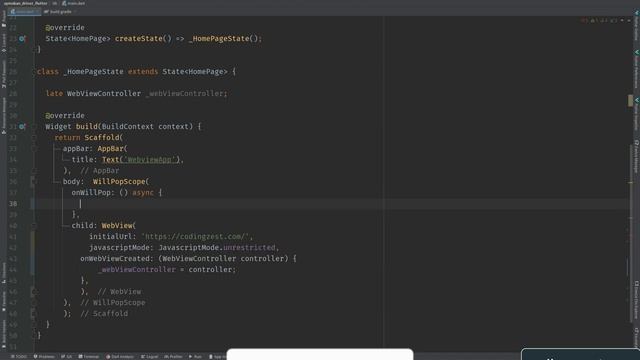Place cursor on empty line 38
This screenshot has width=640, height=360.
331,204
